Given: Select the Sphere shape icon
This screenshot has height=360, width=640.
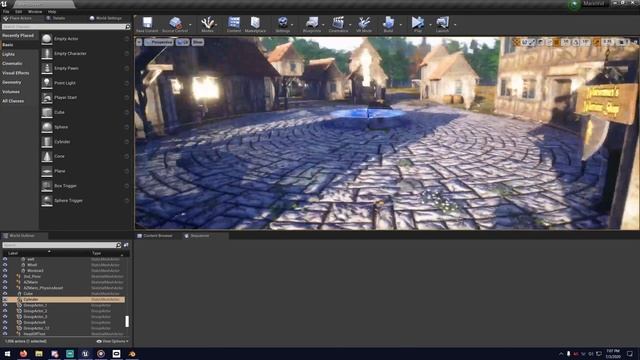Looking at the screenshot, I should coord(47,127).
